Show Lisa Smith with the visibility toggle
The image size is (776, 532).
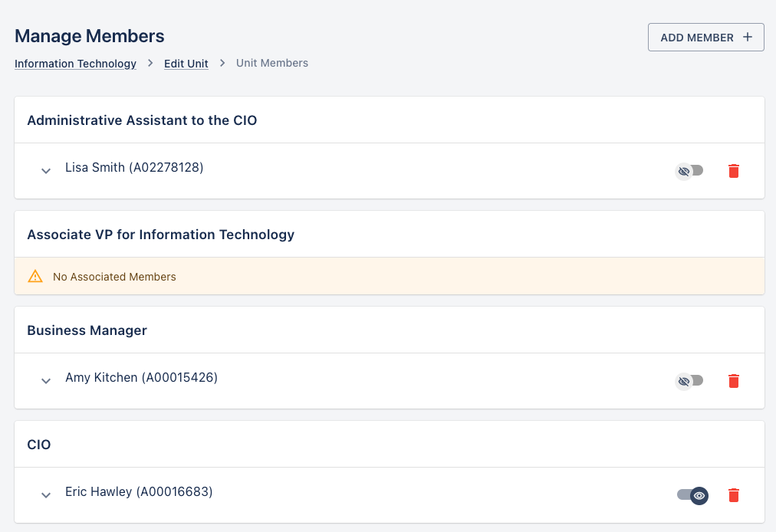click(689, 171)
